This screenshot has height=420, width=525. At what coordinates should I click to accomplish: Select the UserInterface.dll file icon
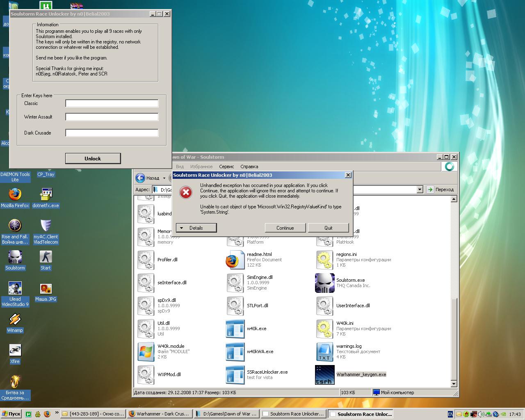click(x=324, y=306)
